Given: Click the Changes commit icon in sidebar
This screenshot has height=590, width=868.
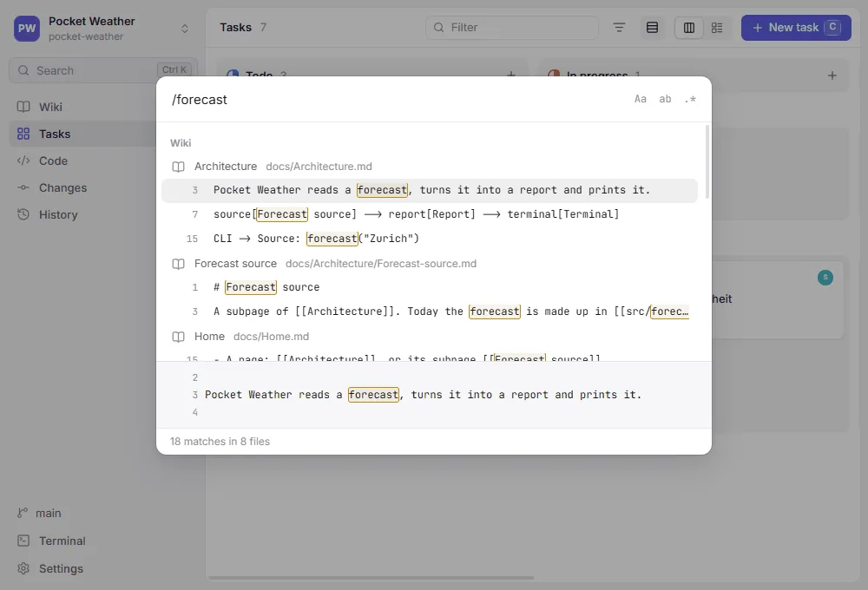Looking at the screenshot, I should (x=23, y=187).
